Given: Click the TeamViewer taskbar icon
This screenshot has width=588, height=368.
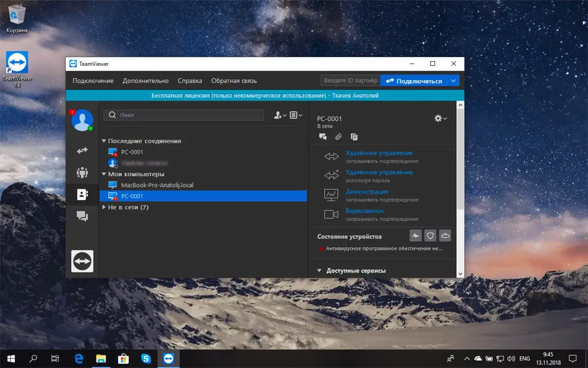Looking at the screenshot, I should point(168,359).
